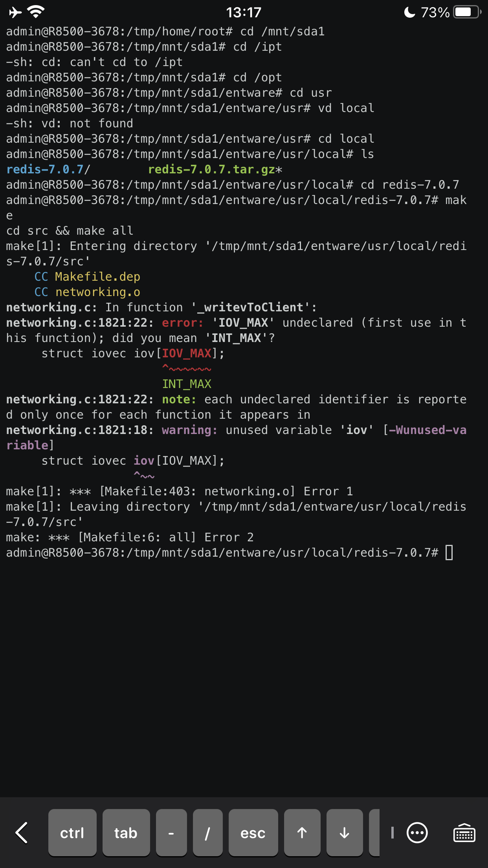Image resolution: width=488 pixels, height=868 pixels.
Task: Toggle the ctrl modifier key
Action: point(72,833)
